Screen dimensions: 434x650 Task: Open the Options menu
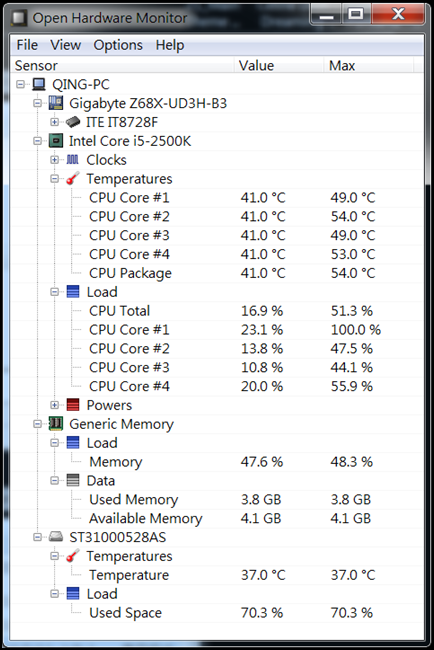(118, 45)
